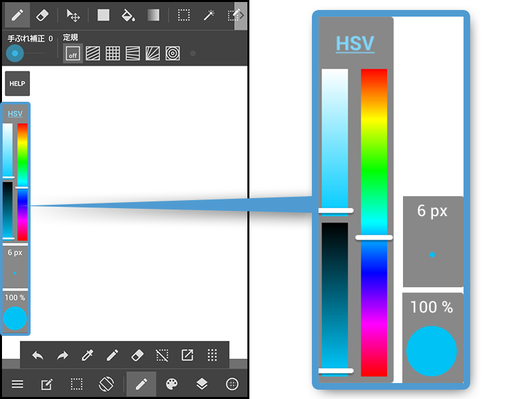Image resolution: width=532 pixels, height=399 pixels.
Task: Click the rotate canvas icon
Action: click(106, 384)
